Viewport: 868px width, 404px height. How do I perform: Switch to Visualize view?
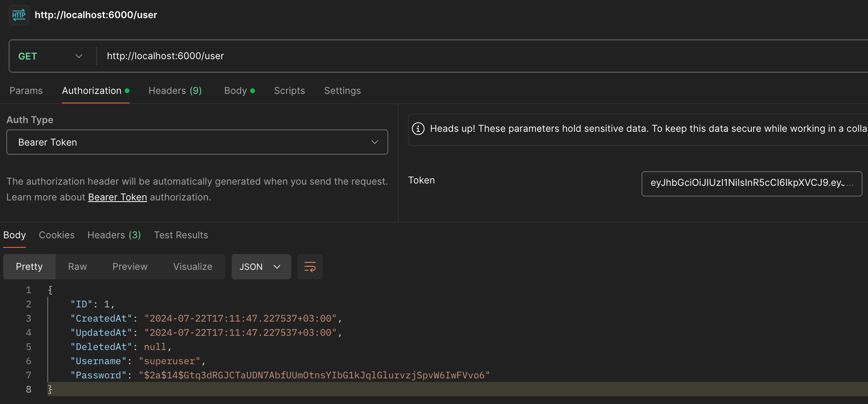pos(193,267)
